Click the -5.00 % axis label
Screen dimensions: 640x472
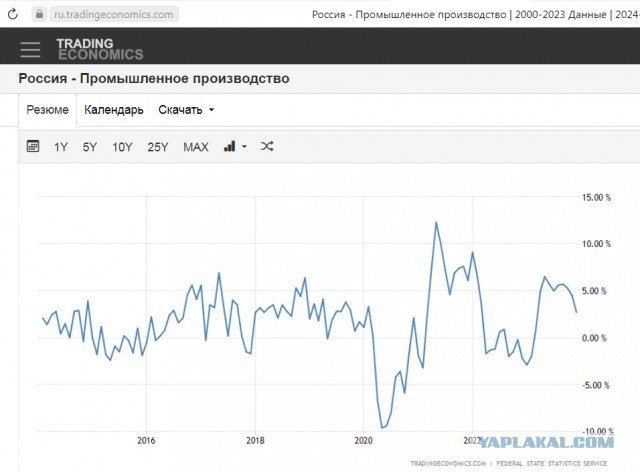(x=596, y=385)
